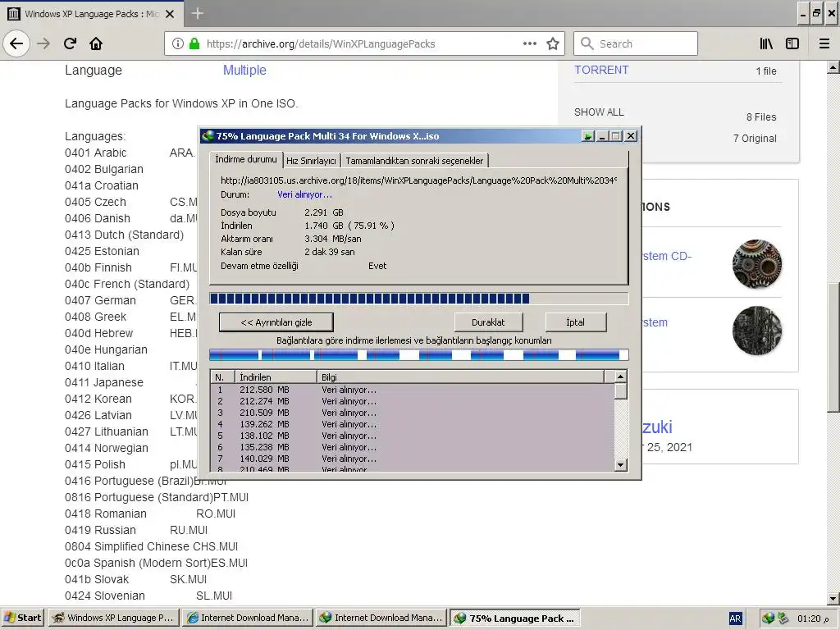Viewport: 840px width, 630px height.
Task: Open the Windows Start menu
Action: pyautogui.click(x=23, y=619)
